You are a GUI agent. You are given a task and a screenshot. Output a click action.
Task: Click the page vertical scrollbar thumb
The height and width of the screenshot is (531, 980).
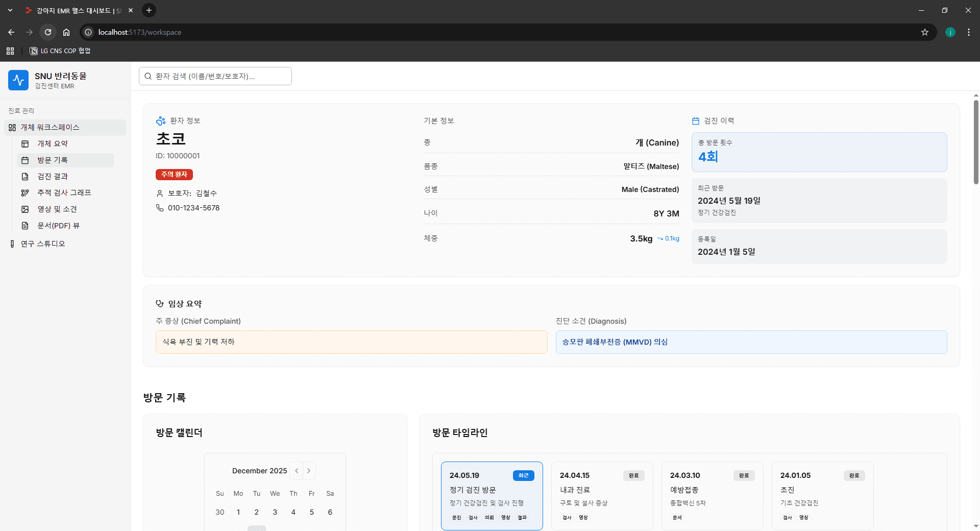976,142
